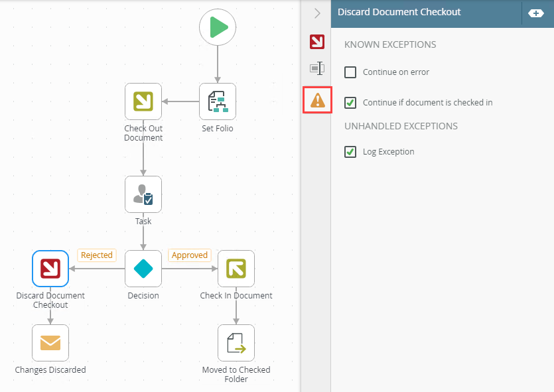Image resolution: width=554 pixels, height=392 pixels.
Task: Select the Decision diamond step
Action: [143, 269]
